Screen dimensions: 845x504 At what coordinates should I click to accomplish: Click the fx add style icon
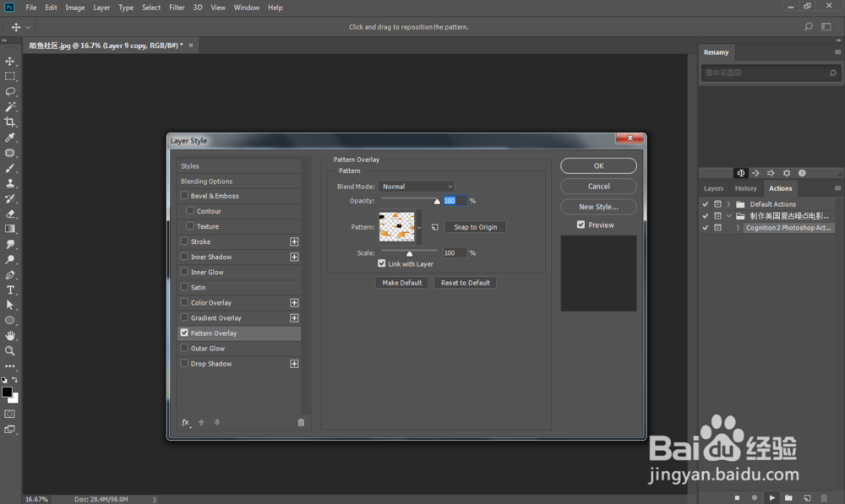pos(185,423)
